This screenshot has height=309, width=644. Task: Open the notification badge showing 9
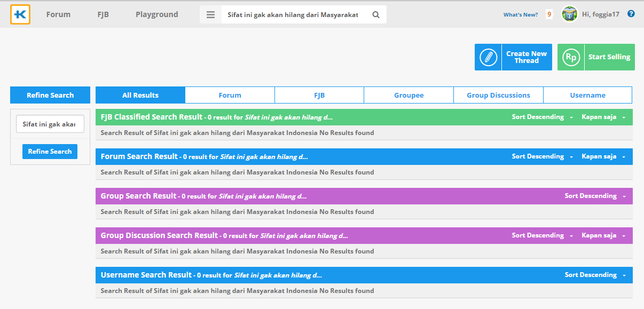(x=549, y=14)
